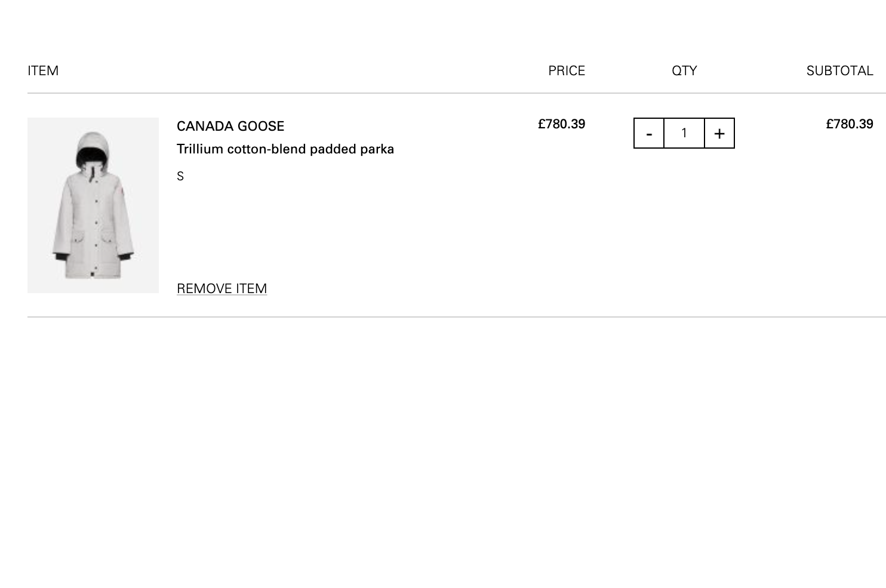Click the QTY column header
886x588 pixels.
pos(684,70)
